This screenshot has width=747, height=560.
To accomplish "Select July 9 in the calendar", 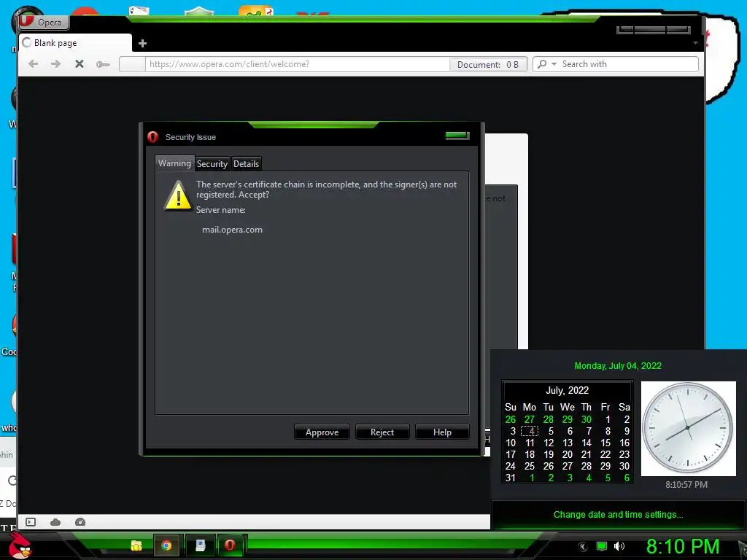I will 627,432.
